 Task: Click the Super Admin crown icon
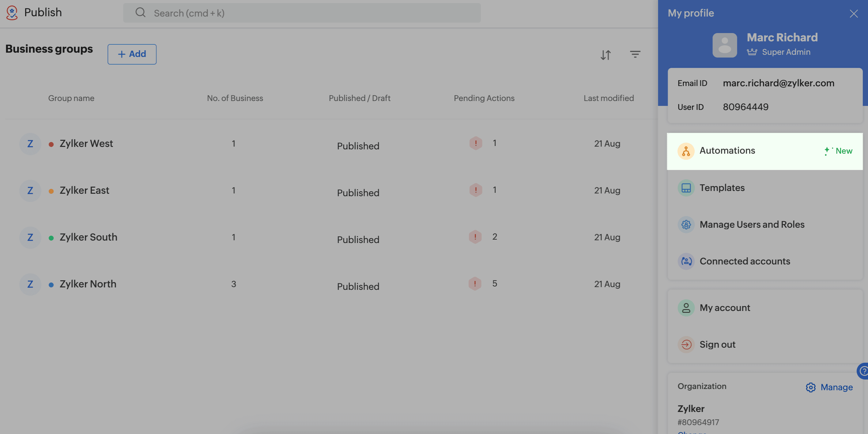[x=752, y=52]
